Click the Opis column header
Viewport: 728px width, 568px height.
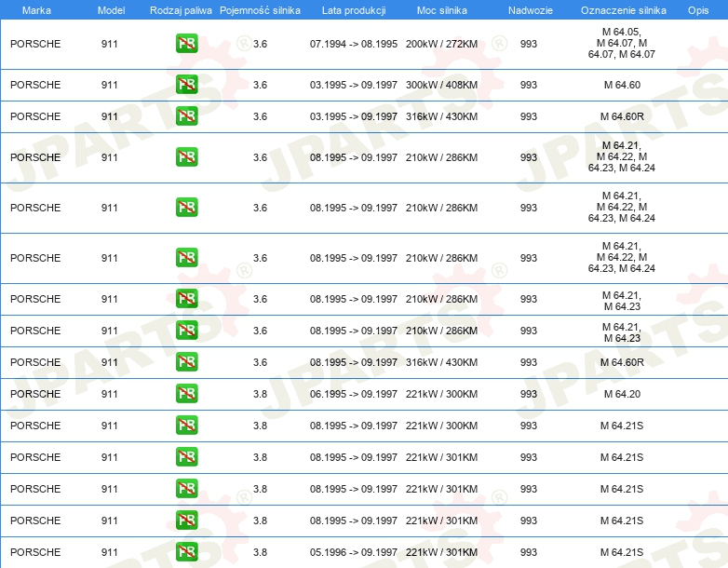698,10
